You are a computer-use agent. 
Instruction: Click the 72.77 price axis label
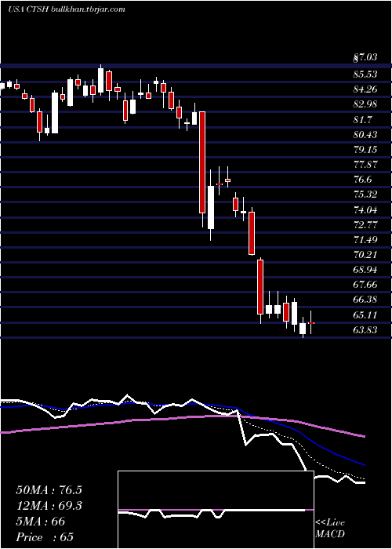[x=365, y=224]
